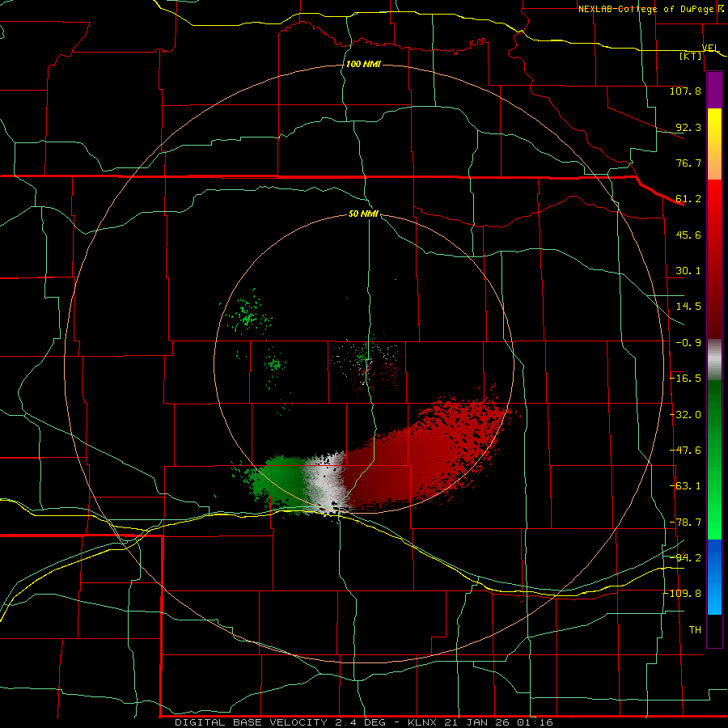This screenshot has height=728, width=728.
Task: Click the TH label below color bar
Action: point(695,630)
